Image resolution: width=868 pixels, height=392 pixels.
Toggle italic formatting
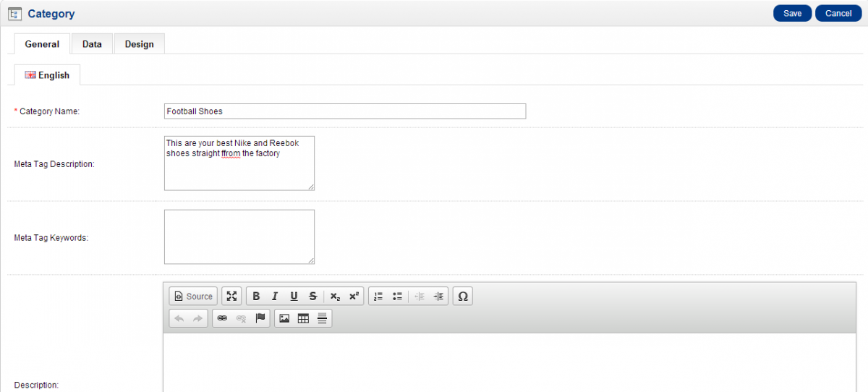point(275,296)
